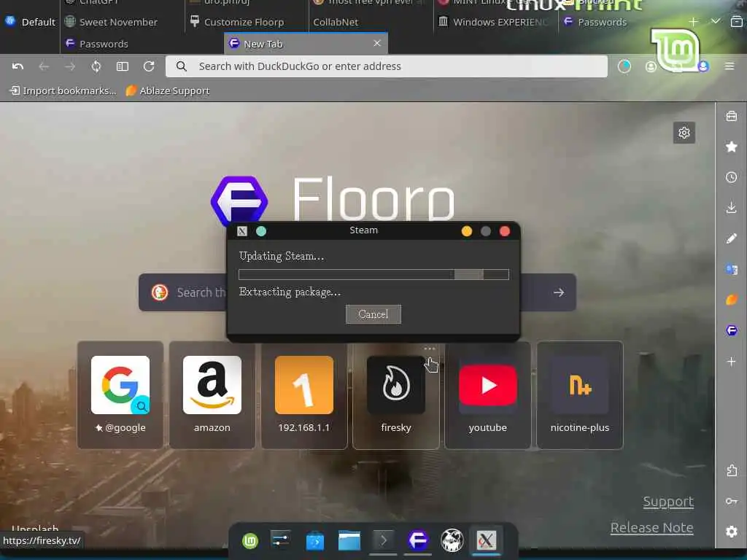Screen dimensions: 747x560
Task: Open history sidebar clock icon
Action: (731, 178)
